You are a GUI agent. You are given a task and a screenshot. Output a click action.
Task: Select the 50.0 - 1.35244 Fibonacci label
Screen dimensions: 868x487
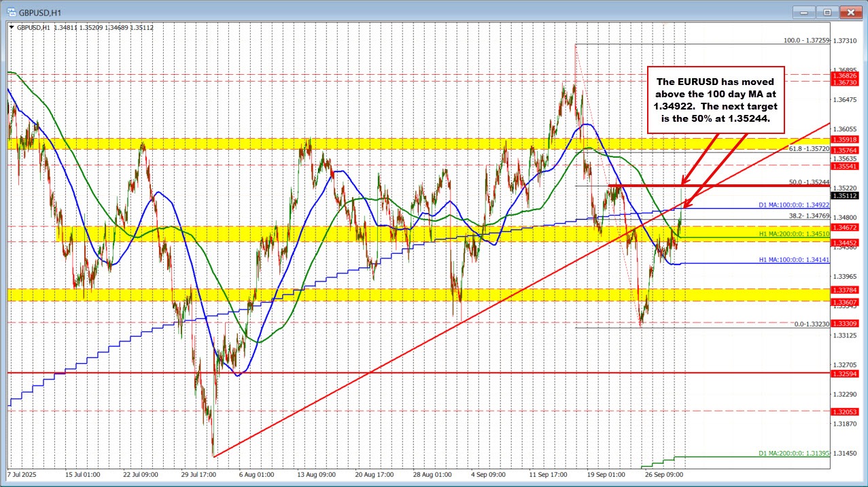808,182
